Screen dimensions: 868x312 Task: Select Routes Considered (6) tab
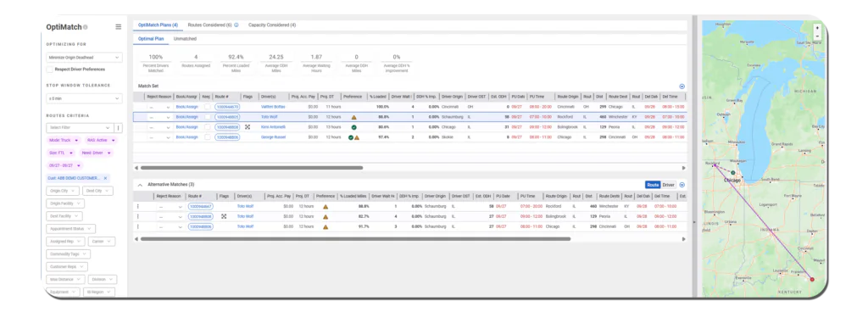[210, 25]
